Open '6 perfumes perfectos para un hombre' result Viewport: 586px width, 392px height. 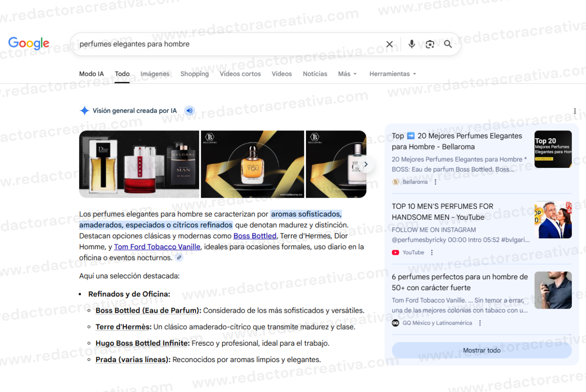tap(460, 282)
